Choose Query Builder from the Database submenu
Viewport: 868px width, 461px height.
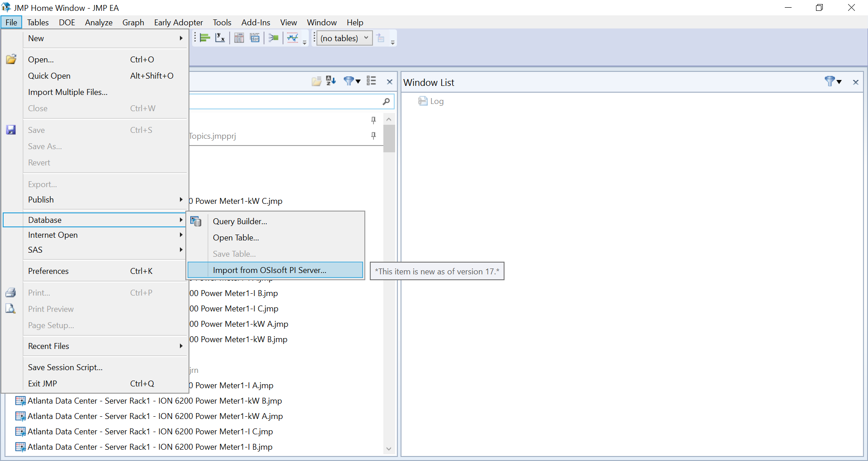(240, 221)
